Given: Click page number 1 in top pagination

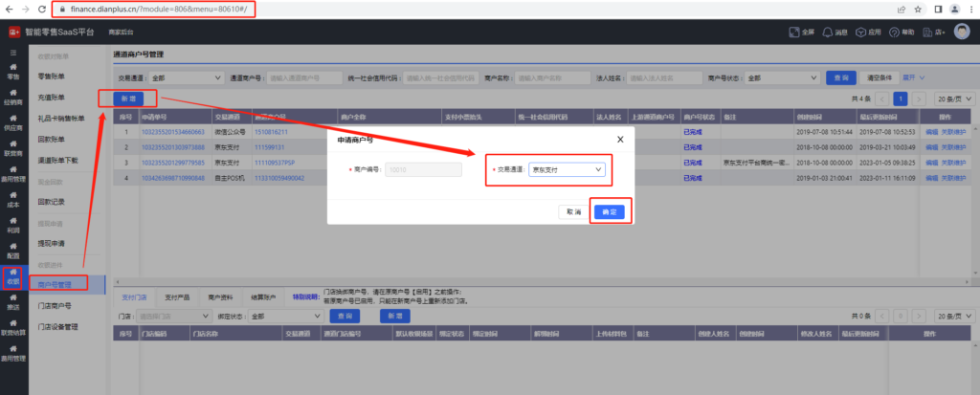Looking at the screenshot, I should 901,99.
